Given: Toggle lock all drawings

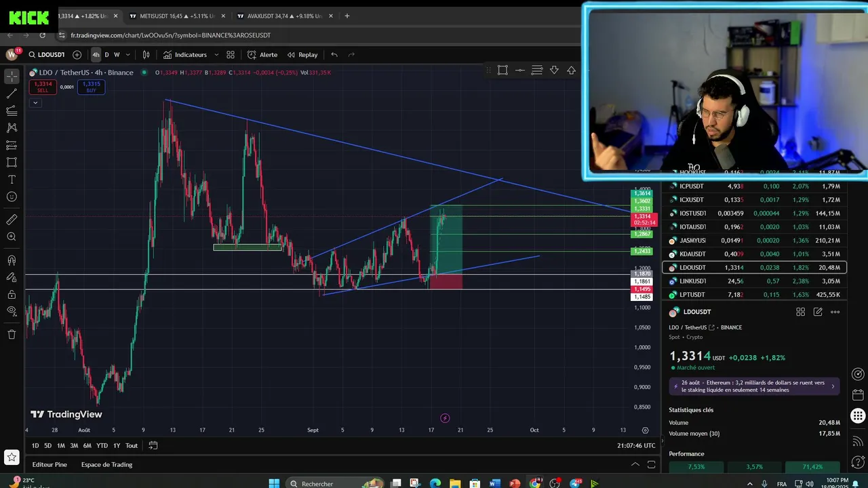Looking at the screenshot, I should tap(12, 294).
